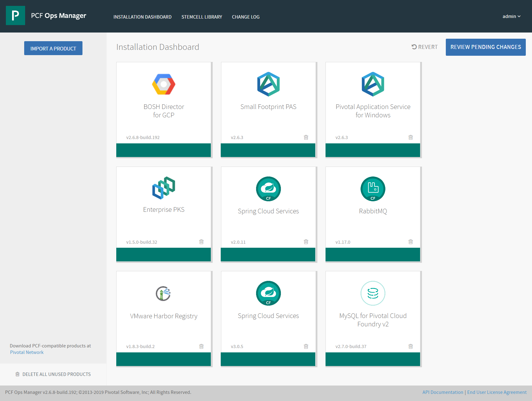Open the RabbitMQ tile icon
The width and height of the screenshot is (532, 401).
(x=373, y=189)
